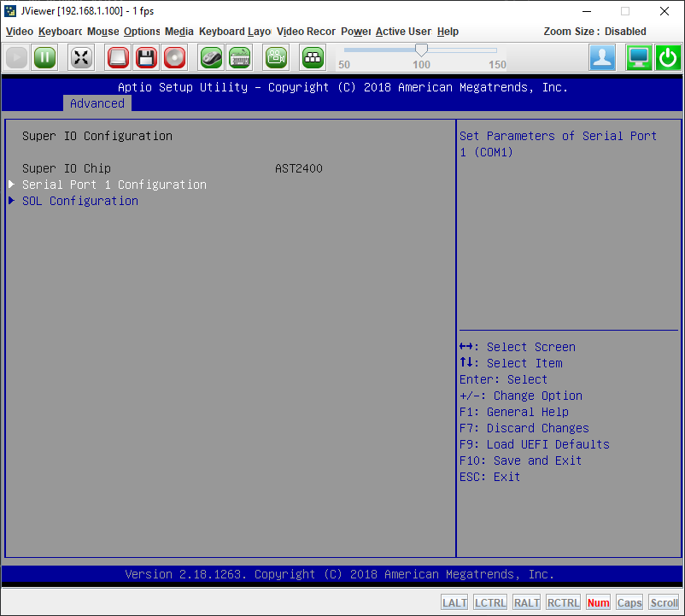Click the F7: Discard Changes text
685x616 pixels.
[x=524, y=428]
